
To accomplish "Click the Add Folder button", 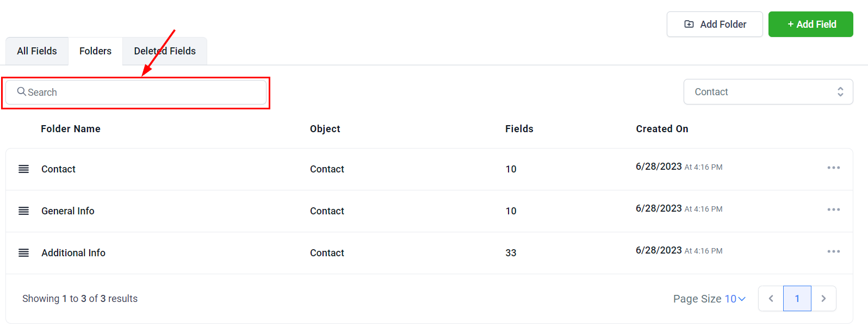I will [715, 24].
